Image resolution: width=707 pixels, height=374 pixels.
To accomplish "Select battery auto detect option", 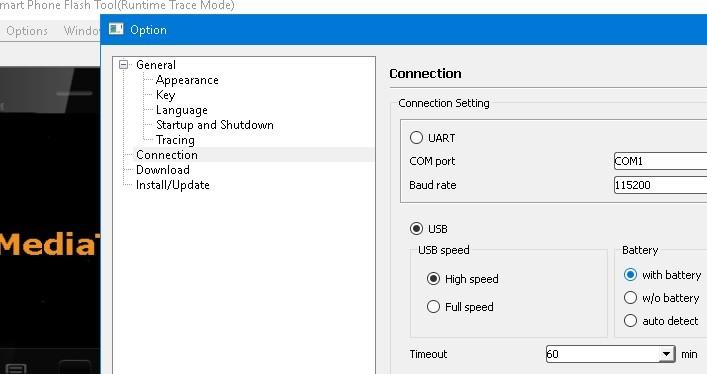I will point(630,321).
